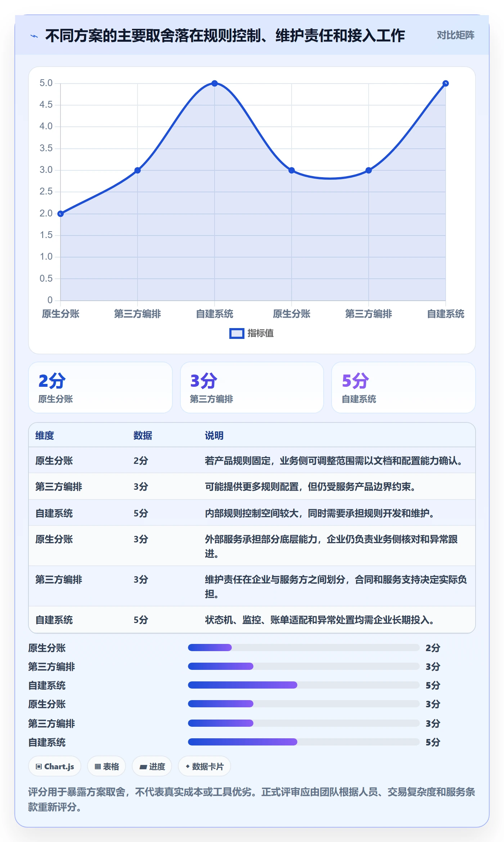
Task: Select the table row 原生分账 with 2分
Action: pos(252,460)
